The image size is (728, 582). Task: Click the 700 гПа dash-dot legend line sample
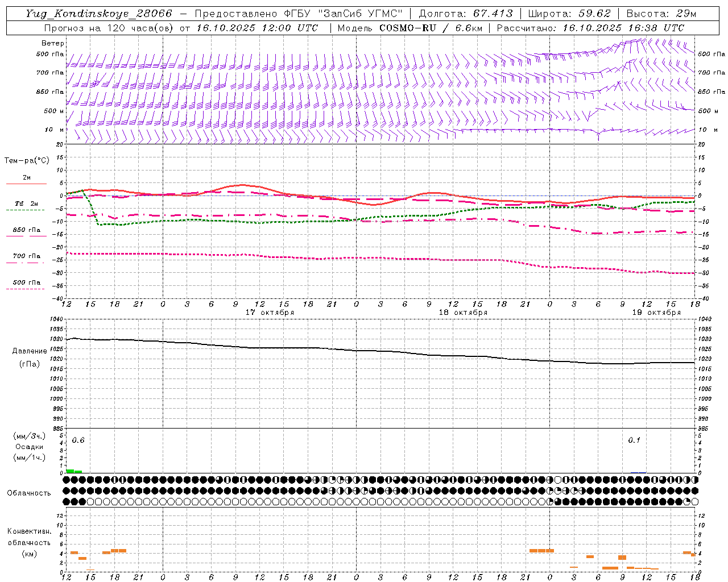[25, 263]
